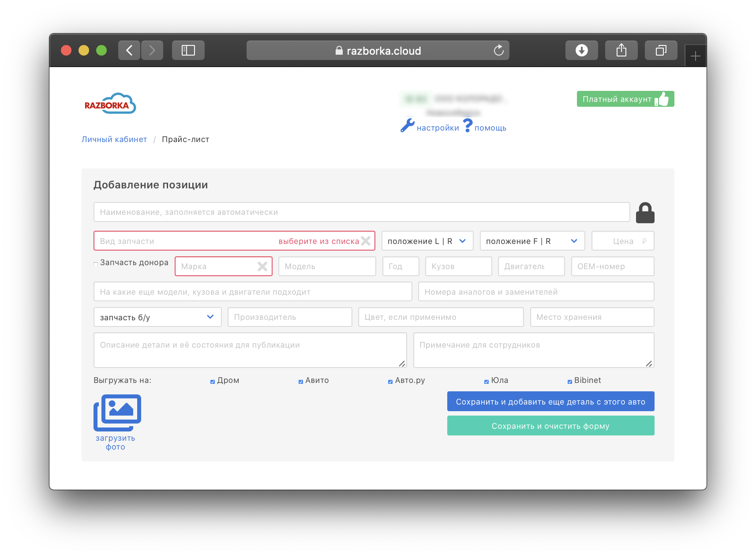Viewport: 756px width, 555px height.
Task: Clear the part type field with X
Action: point(366,241)
